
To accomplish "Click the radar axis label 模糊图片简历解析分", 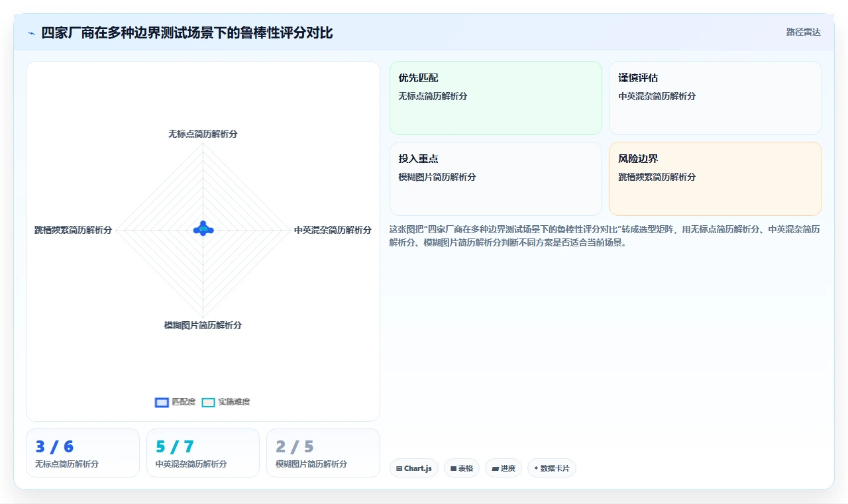I will 203,325.
